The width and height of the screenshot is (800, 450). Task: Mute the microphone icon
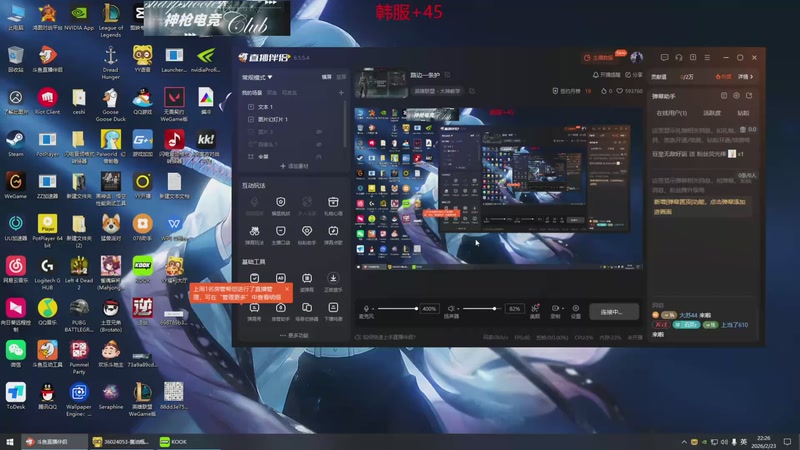366,308
